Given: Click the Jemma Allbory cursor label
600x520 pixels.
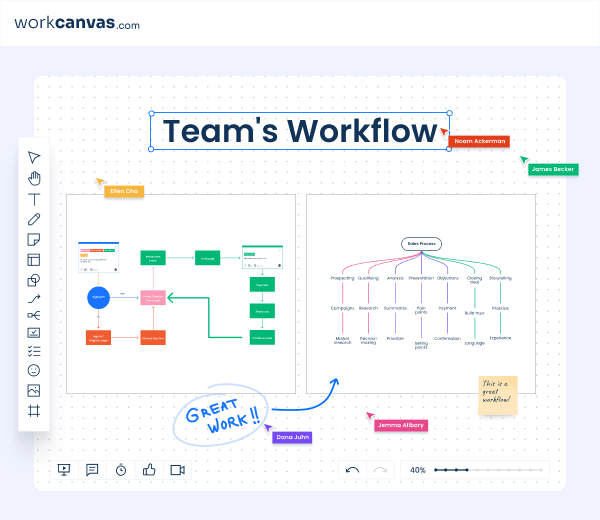Looking at the screenshot, I should pos(401,425).
